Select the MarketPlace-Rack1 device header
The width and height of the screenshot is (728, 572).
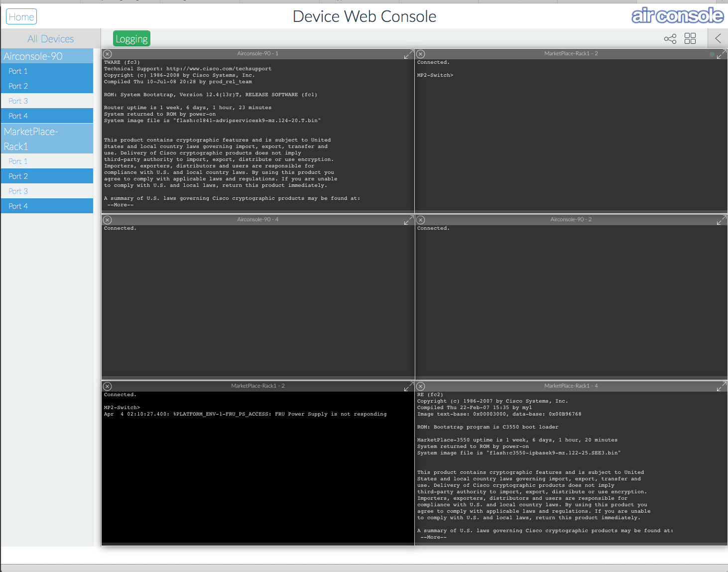pyautogui.click(x=47, y=139)
